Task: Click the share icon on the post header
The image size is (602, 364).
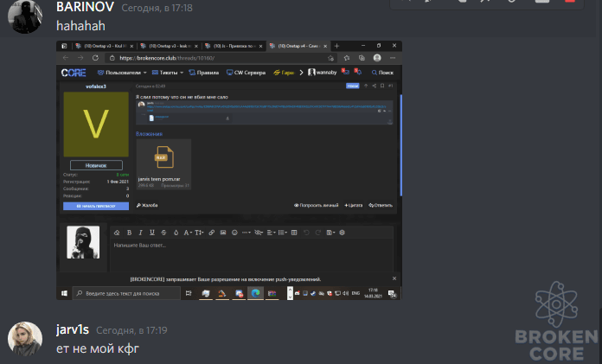Action: (374, 86)
